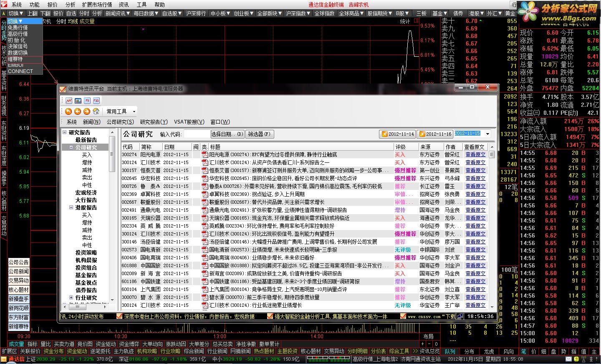Open the 自选股 dropdown in top toolbar
This screenshot has width=601, height=364.
click(x=172, y=13)
